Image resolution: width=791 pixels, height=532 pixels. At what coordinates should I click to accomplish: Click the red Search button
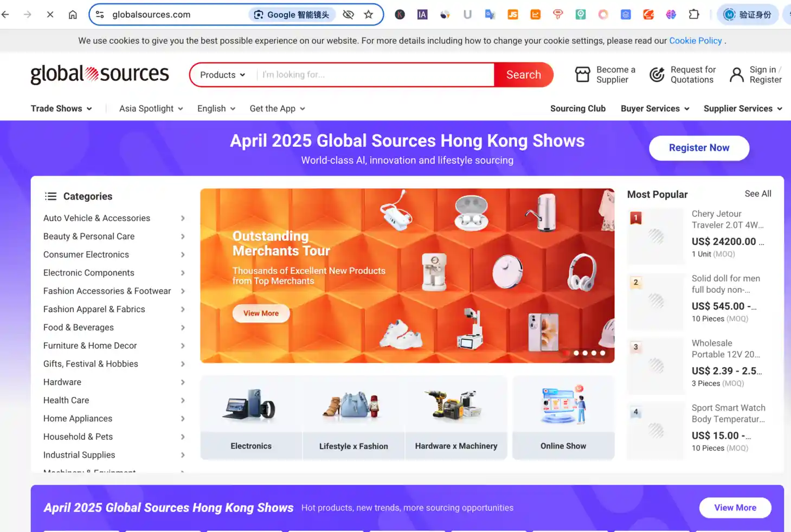pyautogui.click(x=523, y=74)
